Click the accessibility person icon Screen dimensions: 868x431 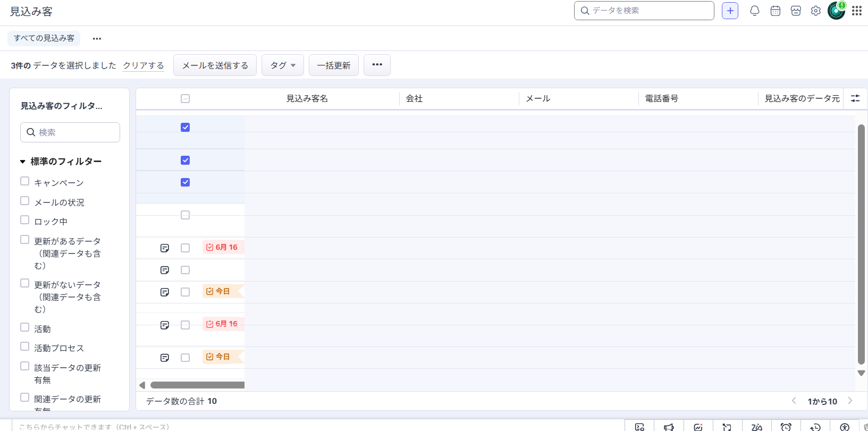(x=845, y=427)
